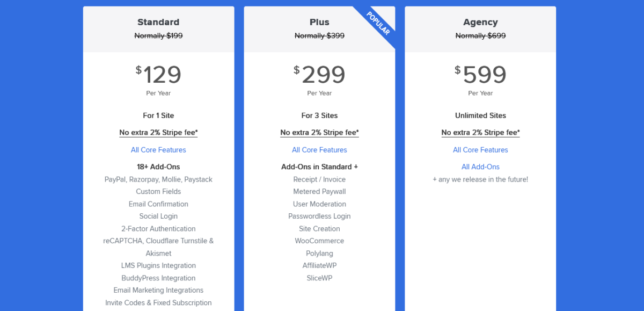644x311 pixels.
Task: Select the WooCommerce add-on entry
Action: (319, 241)
